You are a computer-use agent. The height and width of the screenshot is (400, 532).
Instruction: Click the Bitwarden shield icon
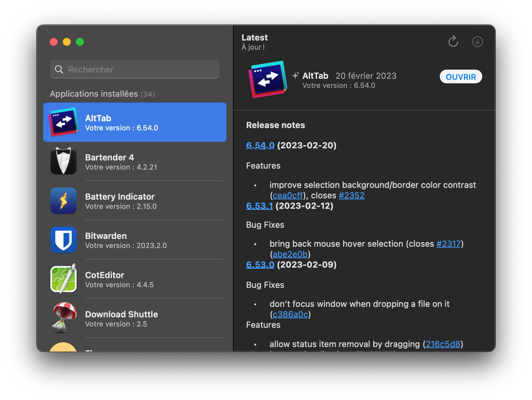(x=63, y=240)
